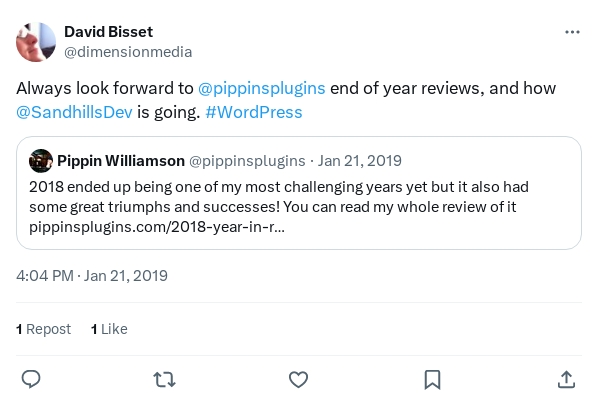The image size is (598, 393).
Task: Click the reply speech bubble icon
Action: pyautogui.click(x=31, y=379)
